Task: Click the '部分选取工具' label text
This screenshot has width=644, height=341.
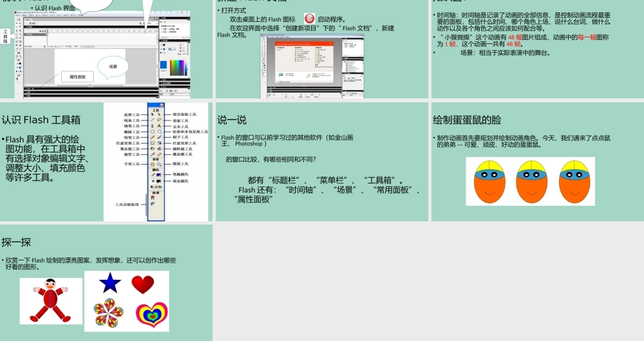Action: (184, 115)
